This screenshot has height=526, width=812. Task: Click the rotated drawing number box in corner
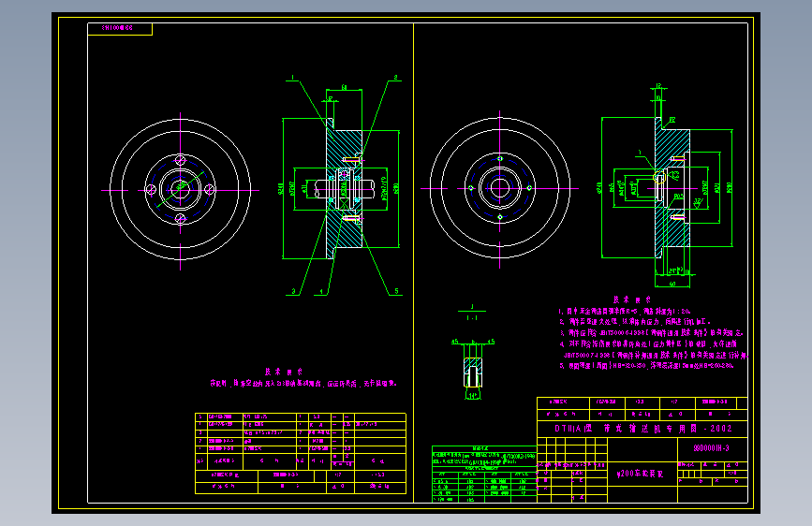coord(120,28)
